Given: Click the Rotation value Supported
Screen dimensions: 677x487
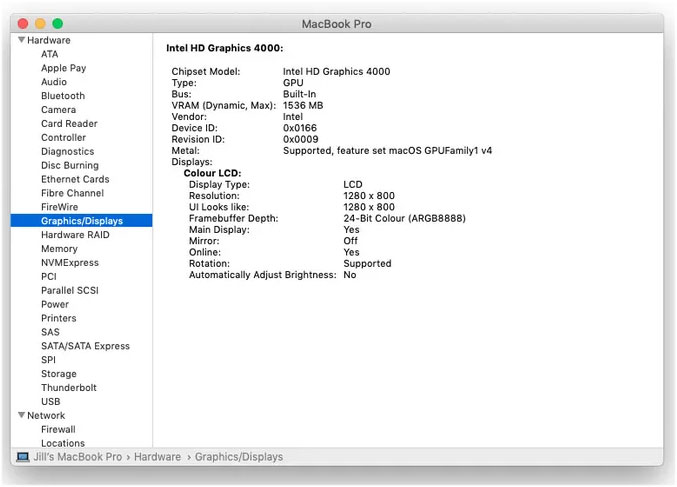Looking at the screenshot, I should [367, 263].
